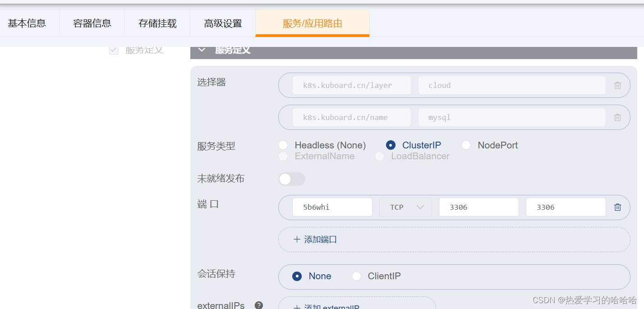Select ClusterIP service type radio
Viewport: 644px width, 309px height.
391,145
